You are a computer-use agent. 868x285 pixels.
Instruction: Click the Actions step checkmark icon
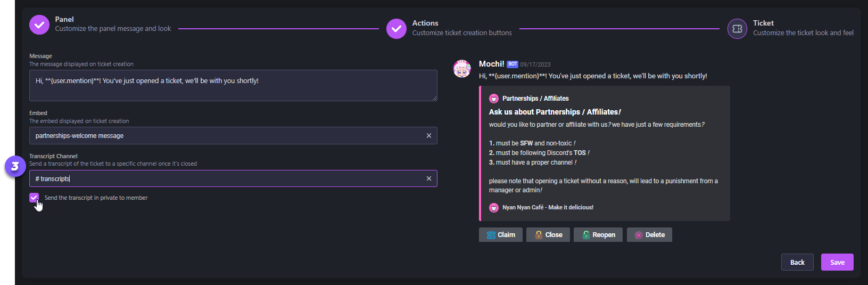396,29
